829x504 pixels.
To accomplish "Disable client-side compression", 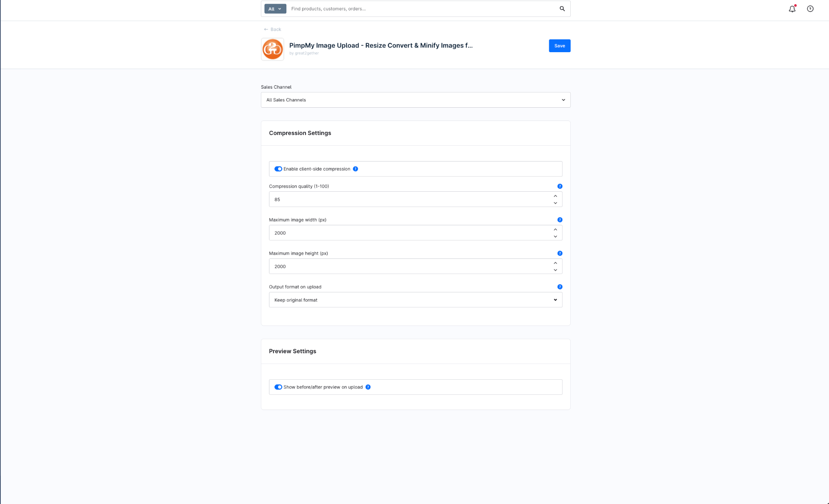I will click(278, 169).
